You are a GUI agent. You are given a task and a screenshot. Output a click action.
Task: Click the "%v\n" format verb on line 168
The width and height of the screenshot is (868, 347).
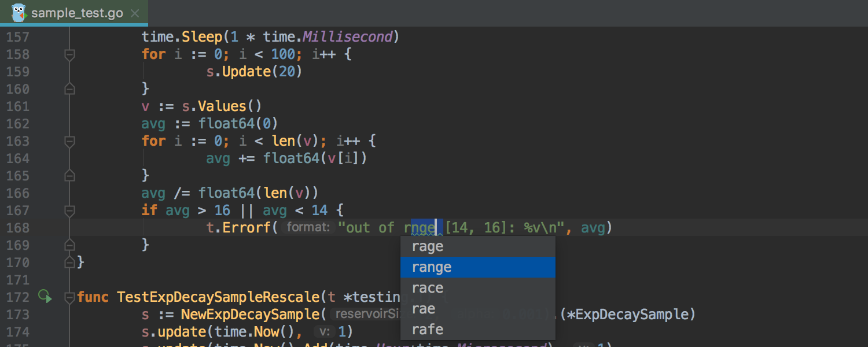pyautogui.click(x=540, y=228)
